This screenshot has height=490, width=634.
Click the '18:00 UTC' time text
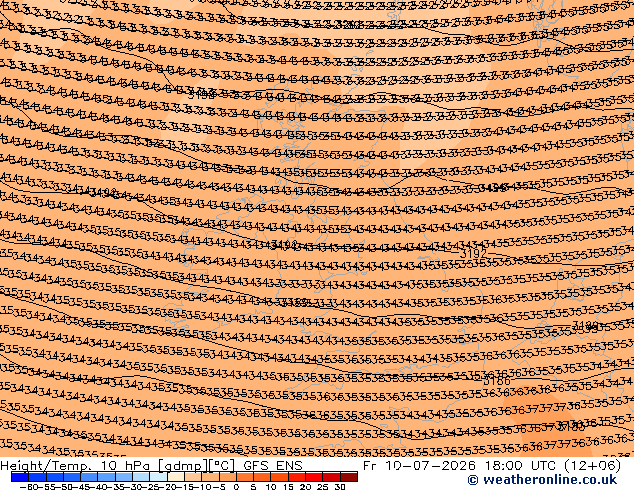click(520, 466)
